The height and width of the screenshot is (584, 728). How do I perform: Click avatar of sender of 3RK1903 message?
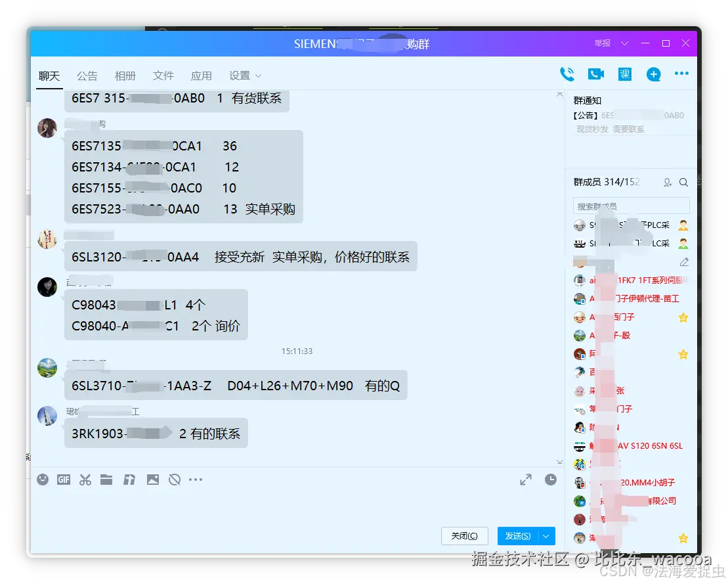pos(47,415)
